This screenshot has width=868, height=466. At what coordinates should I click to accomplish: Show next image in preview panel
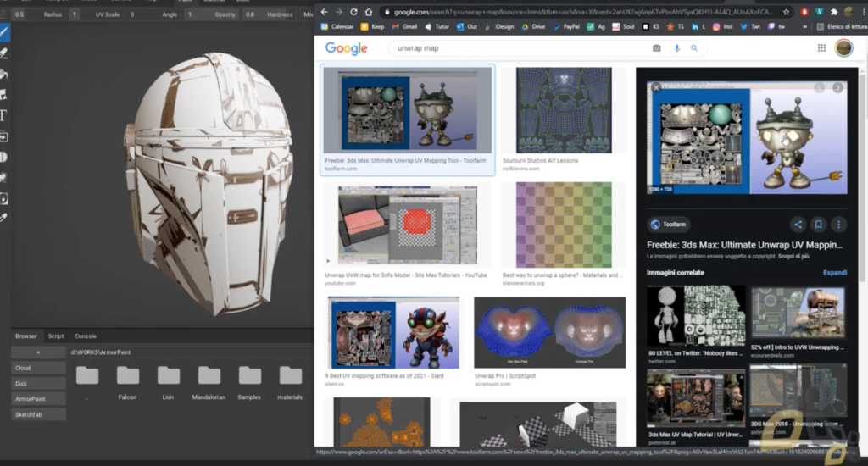pos(837,87)
